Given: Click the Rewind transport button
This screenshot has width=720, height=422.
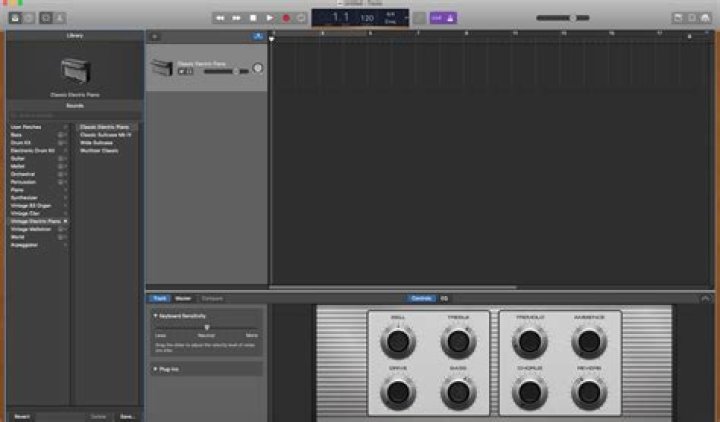Looking at the screenshot, I should click(221, 18).
